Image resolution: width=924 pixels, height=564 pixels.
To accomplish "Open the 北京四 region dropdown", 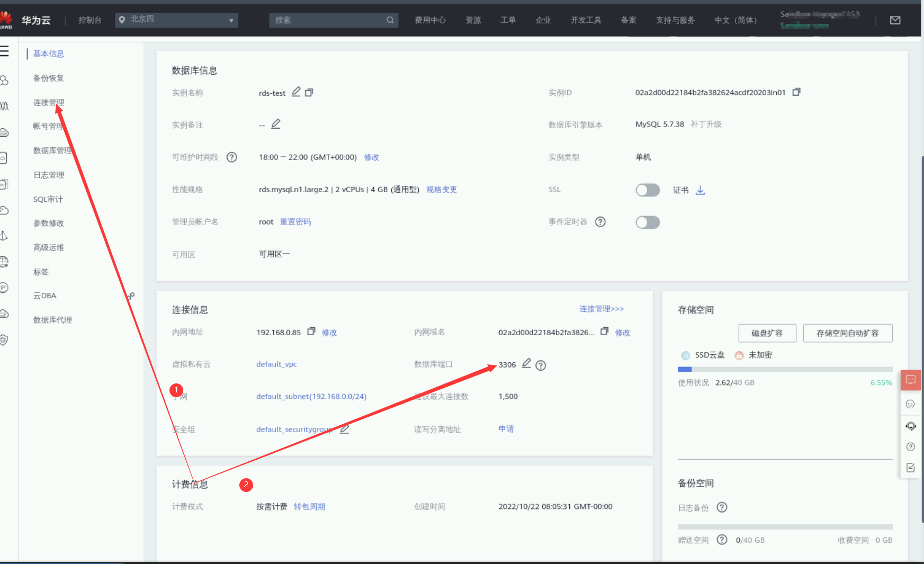I will (177, 20).
